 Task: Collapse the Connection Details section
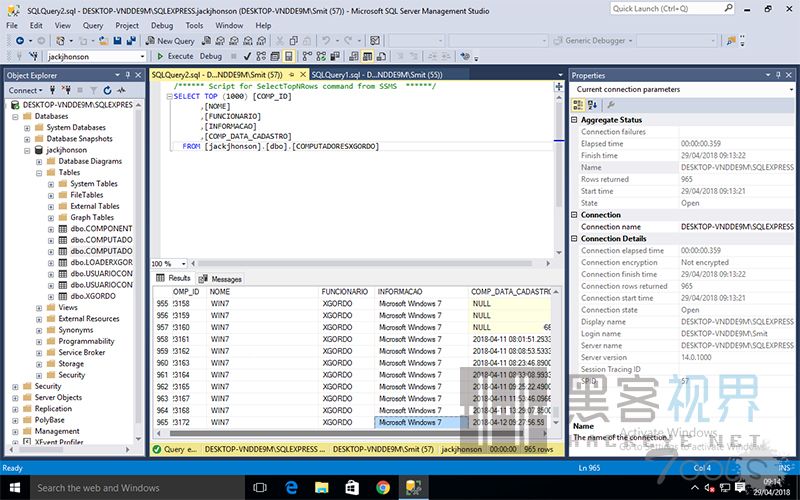point(574,239)
